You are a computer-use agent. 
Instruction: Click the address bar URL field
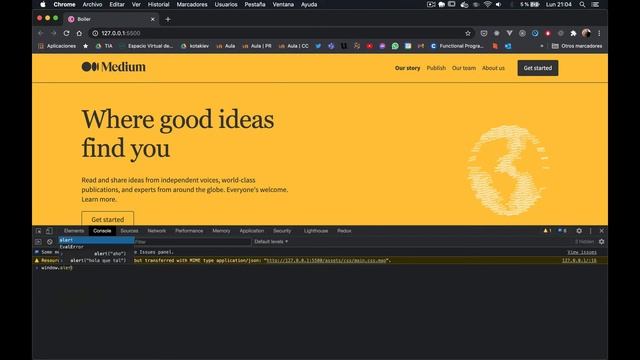(282, 33)
